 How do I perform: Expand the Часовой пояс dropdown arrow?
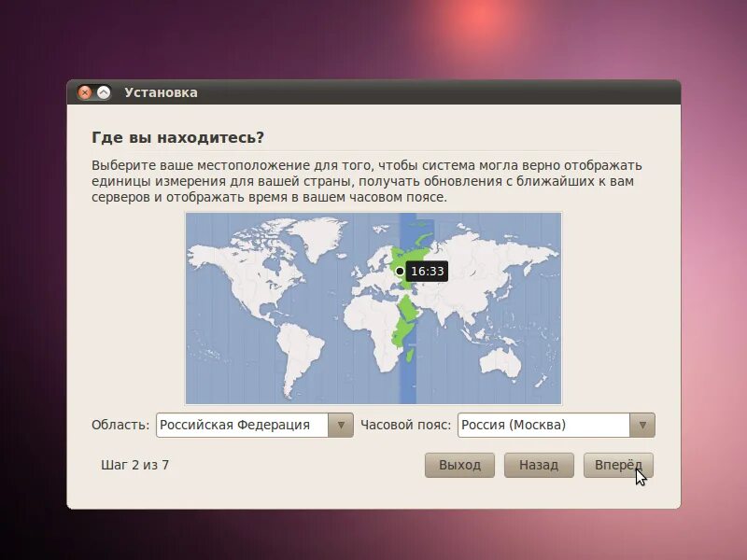[x=642, y=425]
